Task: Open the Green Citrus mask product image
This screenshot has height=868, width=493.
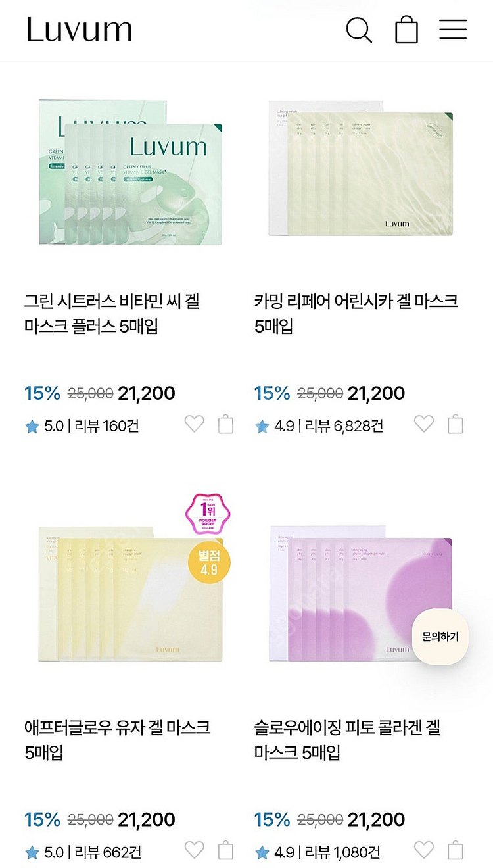Action: [x=130, y=172]
